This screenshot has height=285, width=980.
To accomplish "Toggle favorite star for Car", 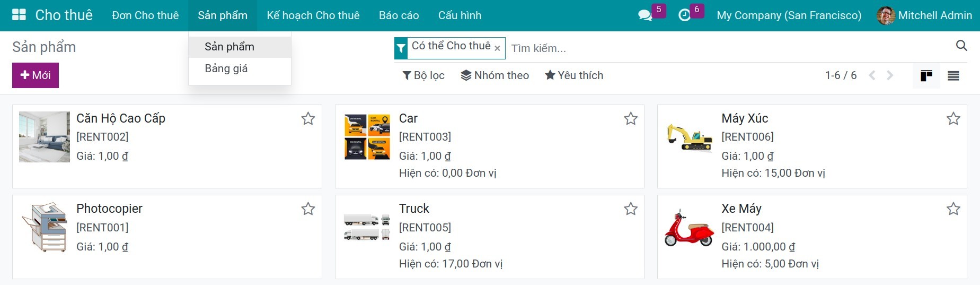I will [630, 118].
